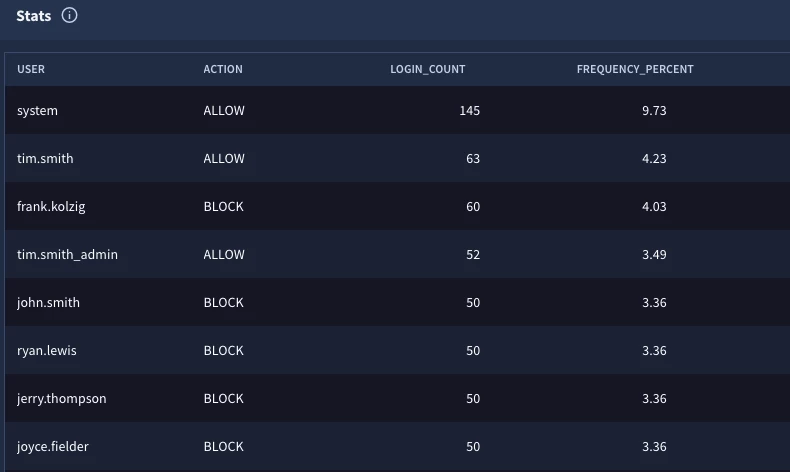Select the 'john.smith' user cell
This screenshot has width=790, height=472.
point(48,302)
